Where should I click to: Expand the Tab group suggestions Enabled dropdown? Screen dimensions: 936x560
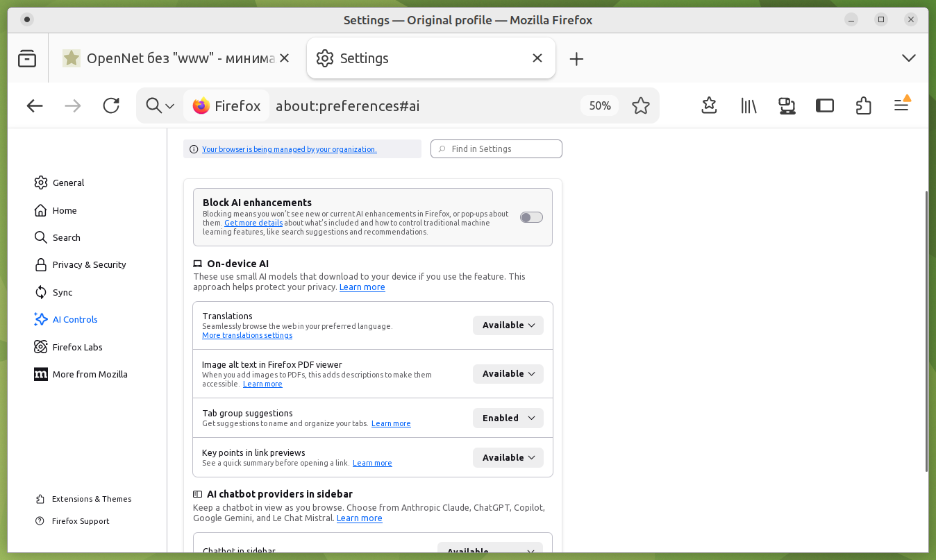click(508, 418)
